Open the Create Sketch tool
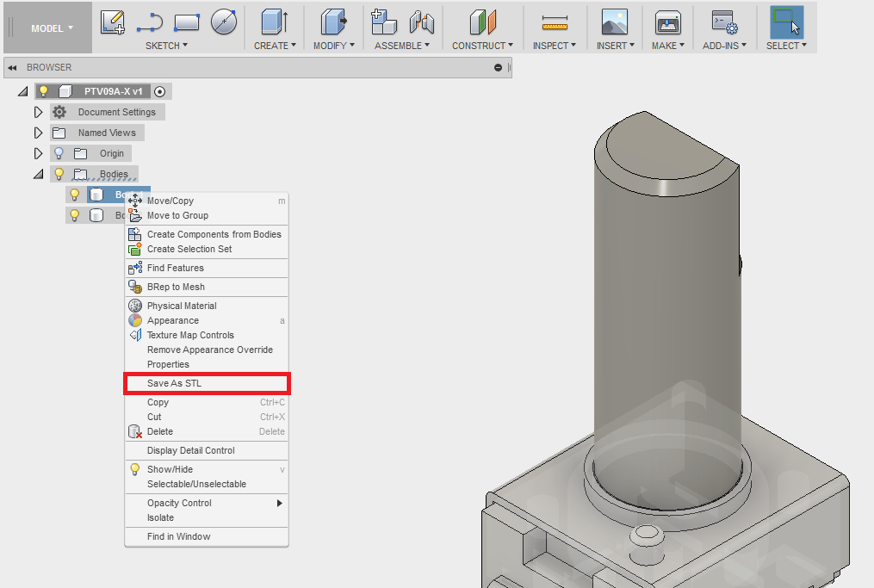874x588 pixels. pos(112,22)
